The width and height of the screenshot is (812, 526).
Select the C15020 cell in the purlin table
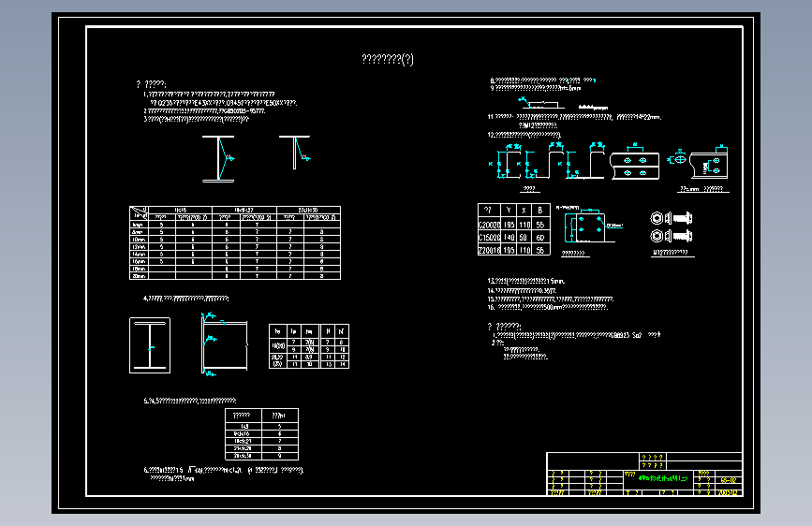(x=489, y=238)
